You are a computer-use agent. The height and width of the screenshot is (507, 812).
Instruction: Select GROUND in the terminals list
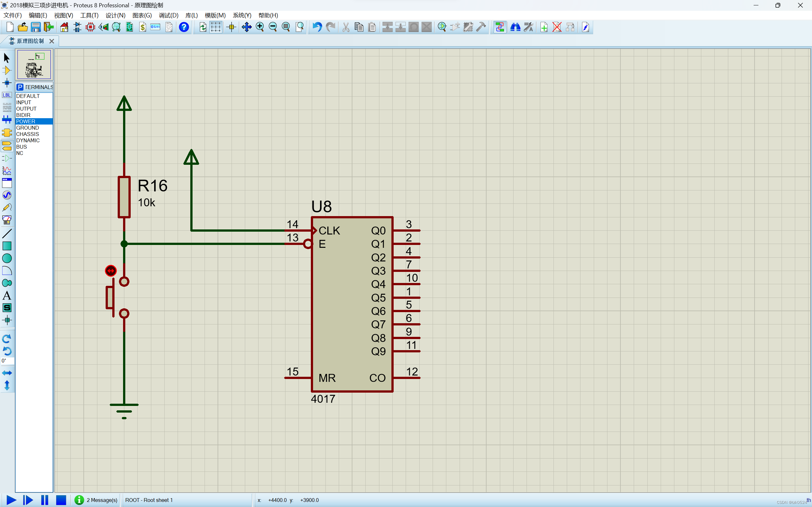[28, 128]
